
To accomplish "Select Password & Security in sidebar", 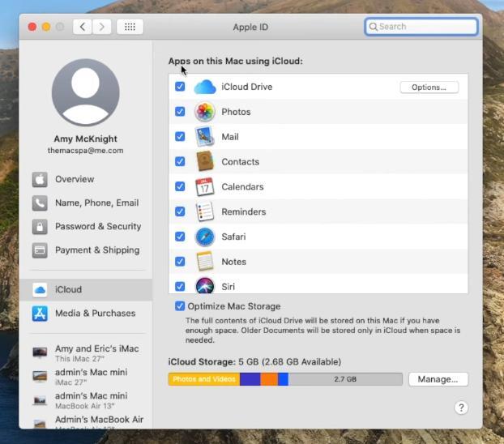I will pyautogui.click(x=97, y=227).
